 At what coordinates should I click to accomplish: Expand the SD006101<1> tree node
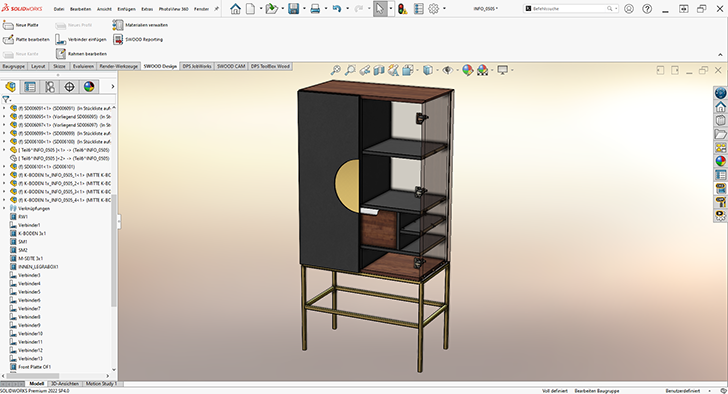pyautogui.click(x=5, y=167)
